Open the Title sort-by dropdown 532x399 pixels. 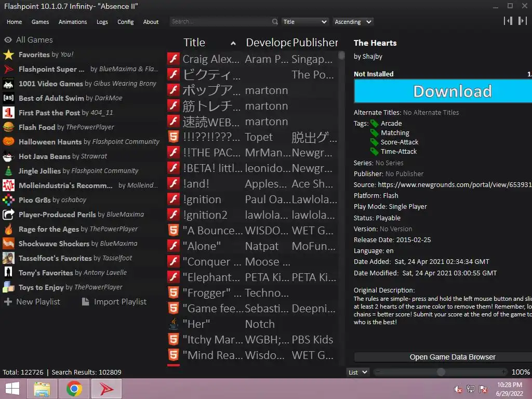coord(304,22)
